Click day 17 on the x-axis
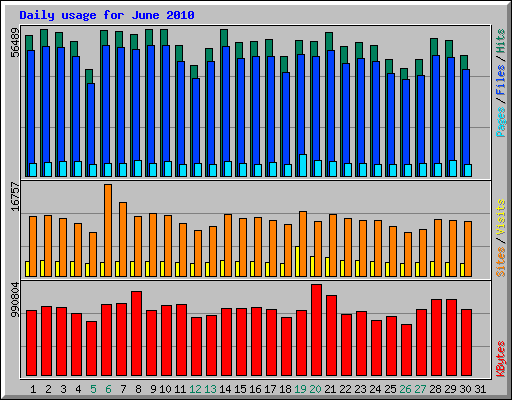Image resolution: width=512 pixels, height=400 pixels. point(270,389)
